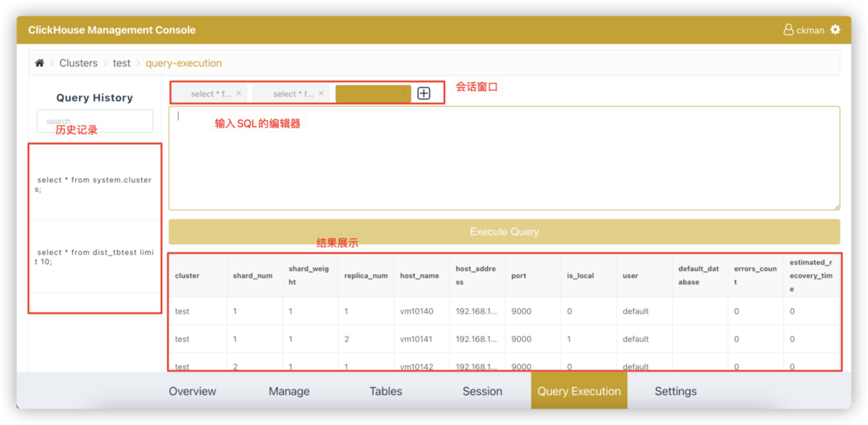Click host address in the vm10140 row
This screenshot has height=425, width=868.
click(x=477, y=311)
